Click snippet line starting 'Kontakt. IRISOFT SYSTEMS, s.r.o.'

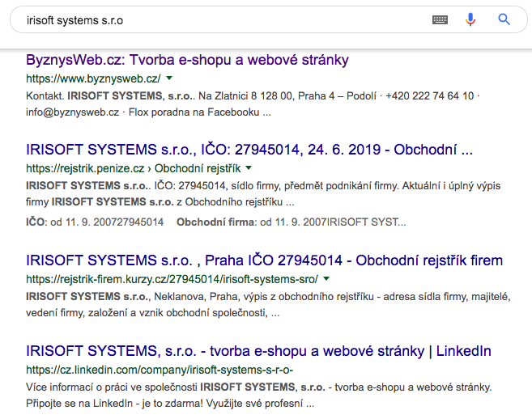coord(253,96)
